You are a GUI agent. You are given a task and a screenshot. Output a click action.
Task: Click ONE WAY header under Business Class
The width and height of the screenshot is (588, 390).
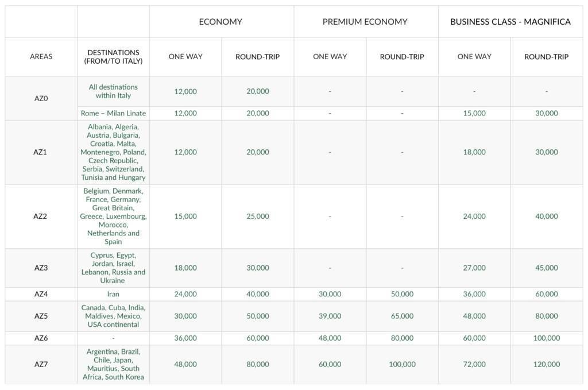[x=474, y=57]
